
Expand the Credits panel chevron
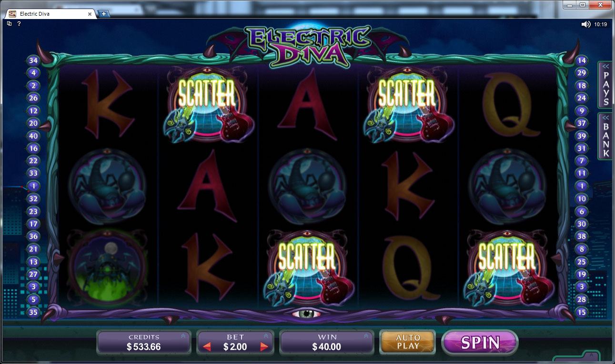pyautogui.click(x=184, y=336)
